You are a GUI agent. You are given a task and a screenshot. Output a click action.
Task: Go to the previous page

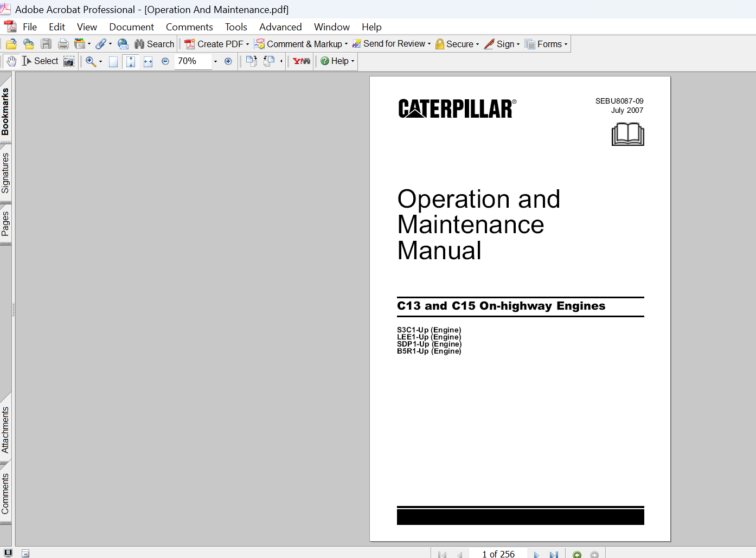pos(460,554)
